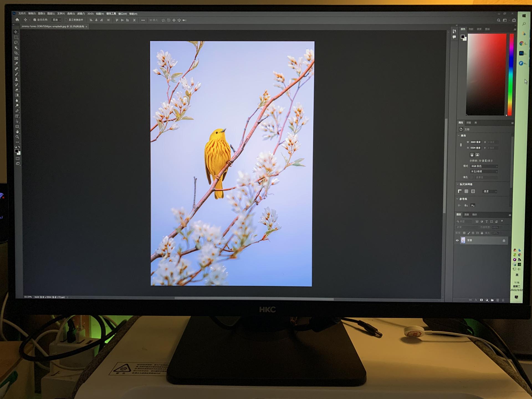Image resolution: width=532 pixels, height=399 pixels.
Task: Select the Crop tool in the toolbar
Action: 16,53
